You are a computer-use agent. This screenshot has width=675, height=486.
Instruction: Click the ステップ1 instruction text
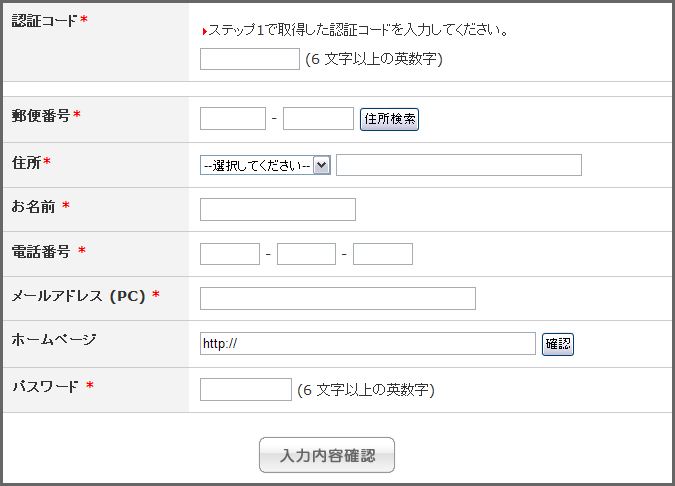coord(358,30)
